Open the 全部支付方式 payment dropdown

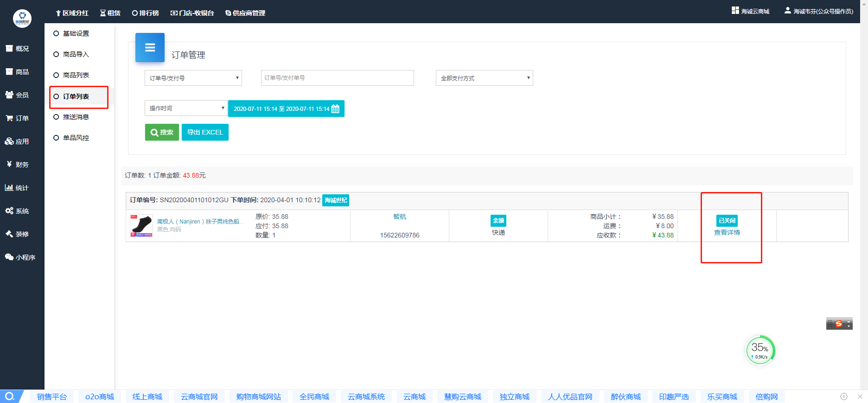(484, 78)
